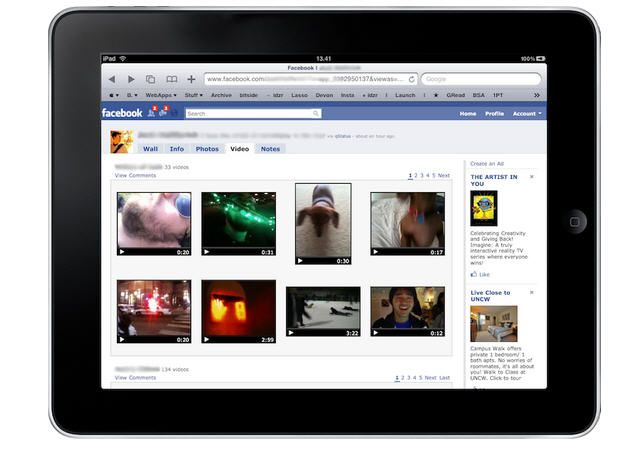
Task: Expand the WebApps bookmarks folder
Action: pyautogui.click(x=161, y=95)
